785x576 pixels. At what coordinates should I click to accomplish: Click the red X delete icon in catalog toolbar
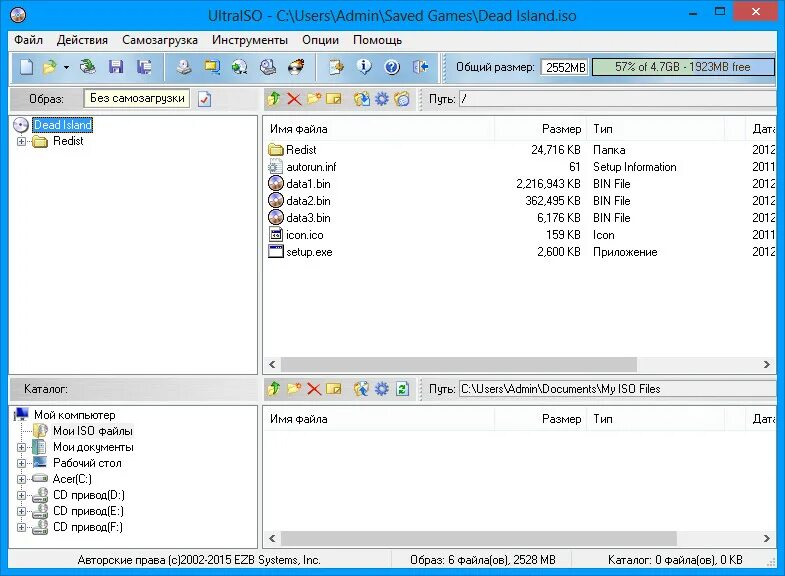tap(314, 388)
